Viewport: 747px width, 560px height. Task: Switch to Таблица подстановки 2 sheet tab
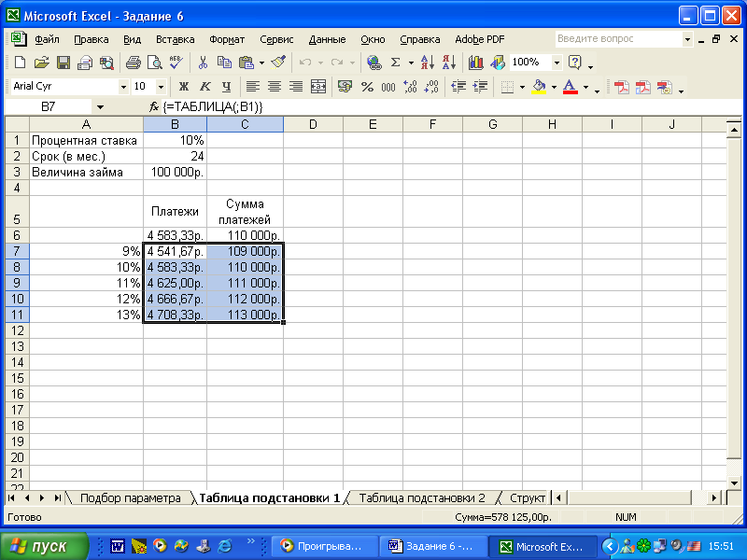tap(422, 498)
